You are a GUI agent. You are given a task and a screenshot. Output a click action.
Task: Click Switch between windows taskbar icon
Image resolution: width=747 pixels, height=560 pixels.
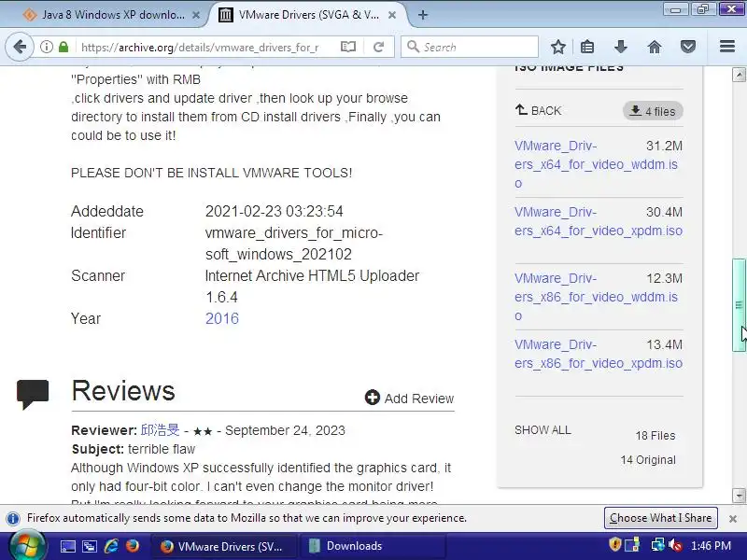point(89,546)
